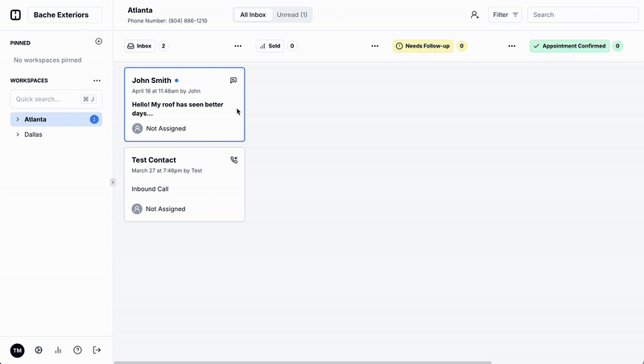
Task: Click the message icon on John Smith card
Action: [x=233, y=81]
